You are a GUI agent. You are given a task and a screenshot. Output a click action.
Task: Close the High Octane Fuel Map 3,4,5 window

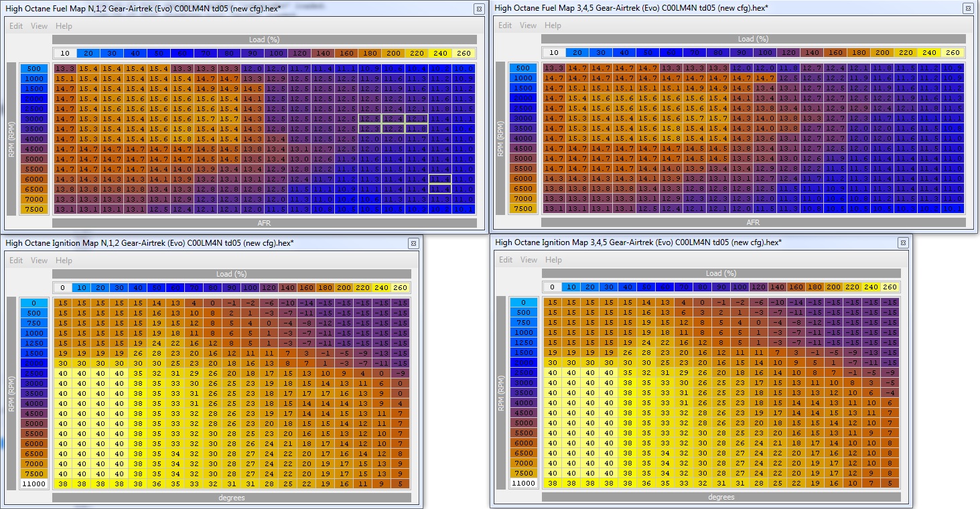tap(968, 9)
